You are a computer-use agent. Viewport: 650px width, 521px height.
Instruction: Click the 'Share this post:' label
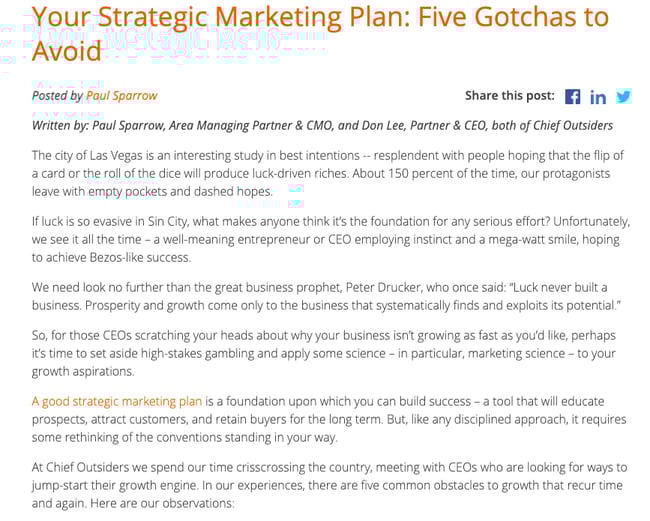509,96
